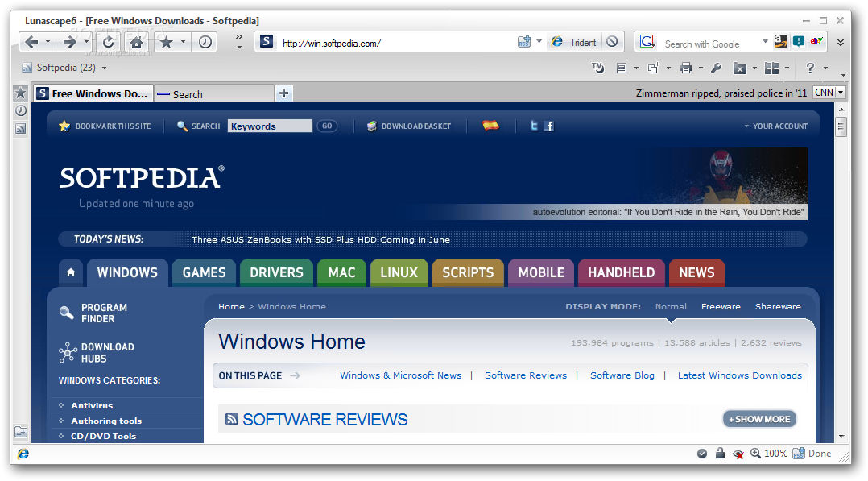
Task: Expand the Softpedia (23) feed dropdown
Action: click(104, 68)
